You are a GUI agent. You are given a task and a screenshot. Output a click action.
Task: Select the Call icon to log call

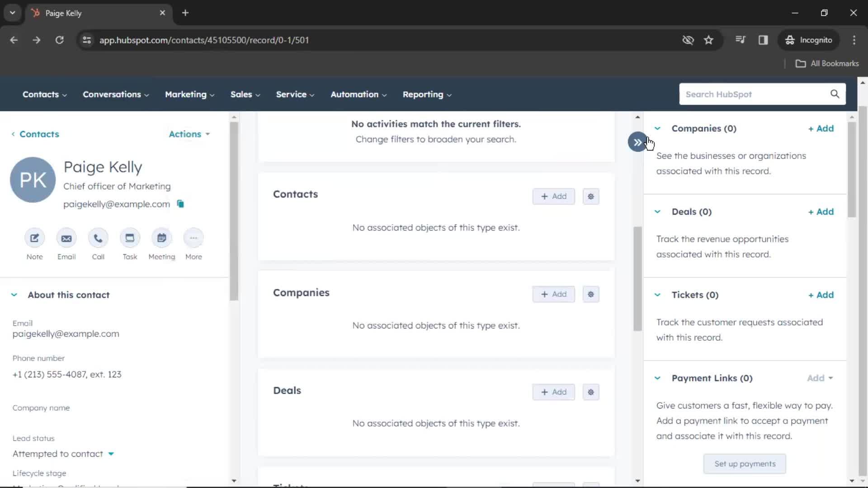(x=98, y=237)
